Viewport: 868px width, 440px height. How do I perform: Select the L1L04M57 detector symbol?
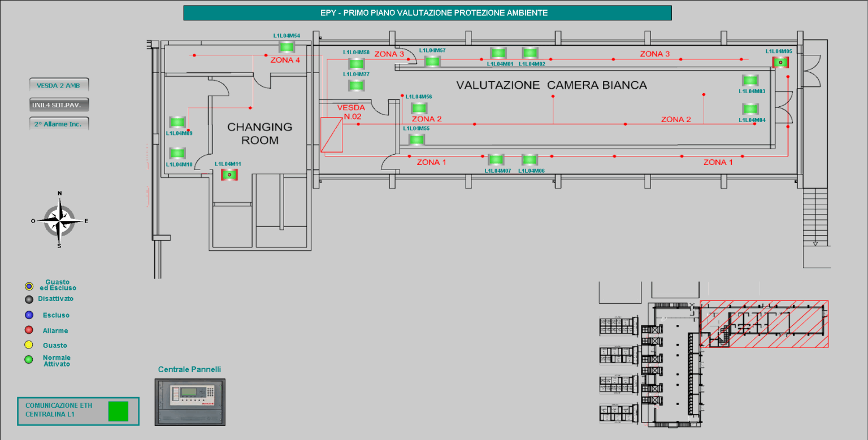click(x=432, y=61)
